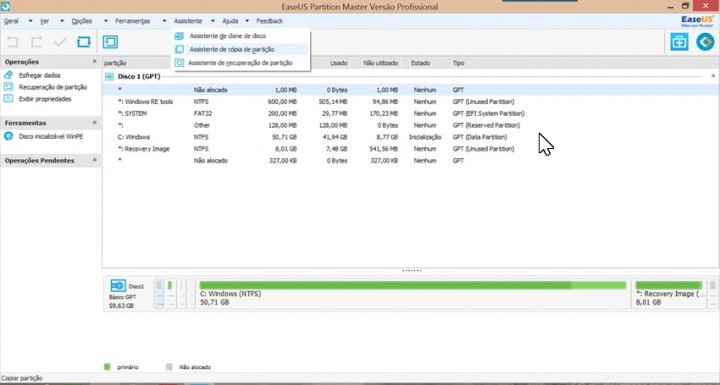Open the backup tool icon at top right

pos(679,42)
